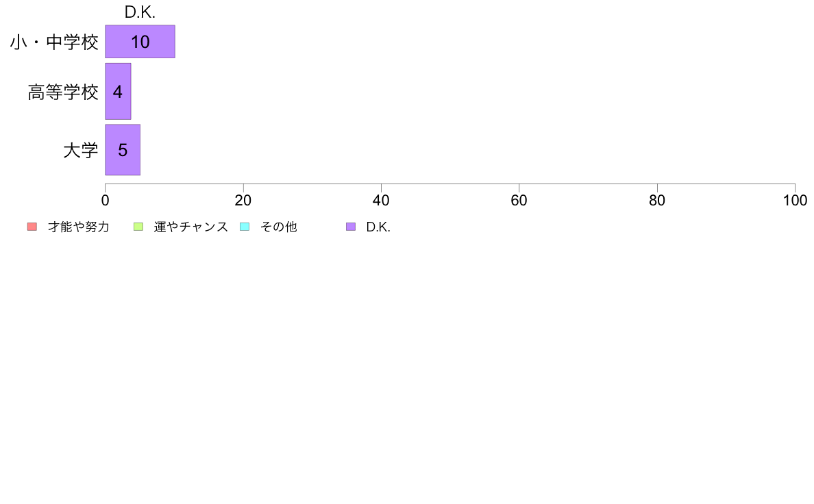Click the 60 axis tick label
Image resolution: width=814 pixels, height=504 pixels.
(519, 201)
